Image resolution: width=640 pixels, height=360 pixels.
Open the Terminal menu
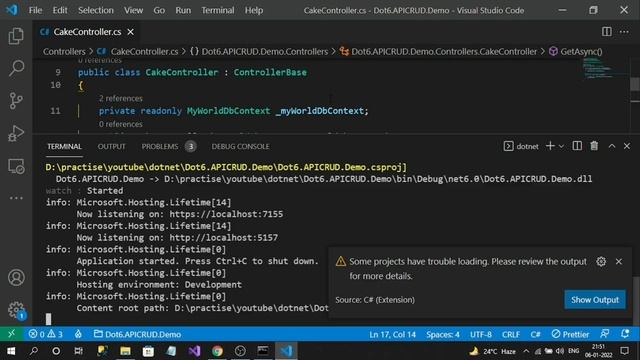(x=218, y=10)
